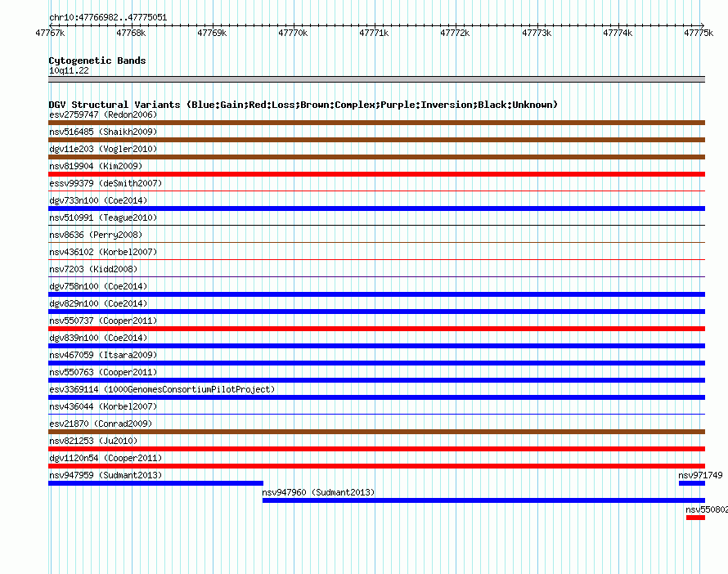This screenshot has width=728, height=574.
Task: Click the essv99379 (deSmith2007) label
Action: point(106,183)
